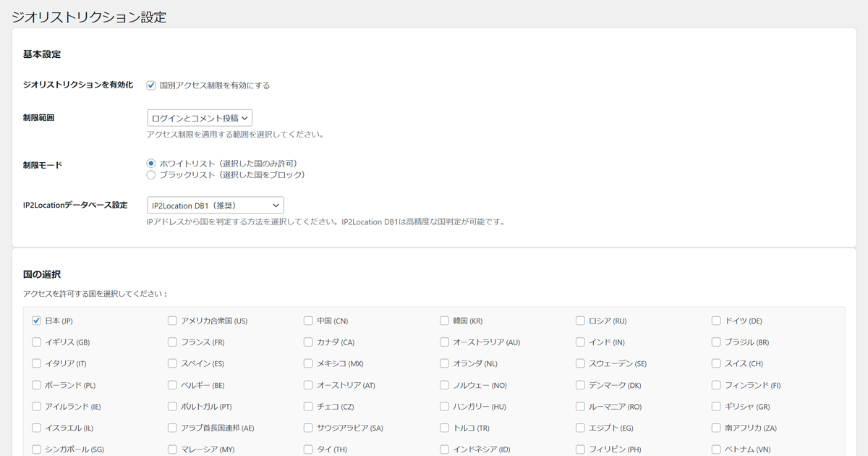Tick the 中国 (CN) country checkbox

click(x=308, y=321)
